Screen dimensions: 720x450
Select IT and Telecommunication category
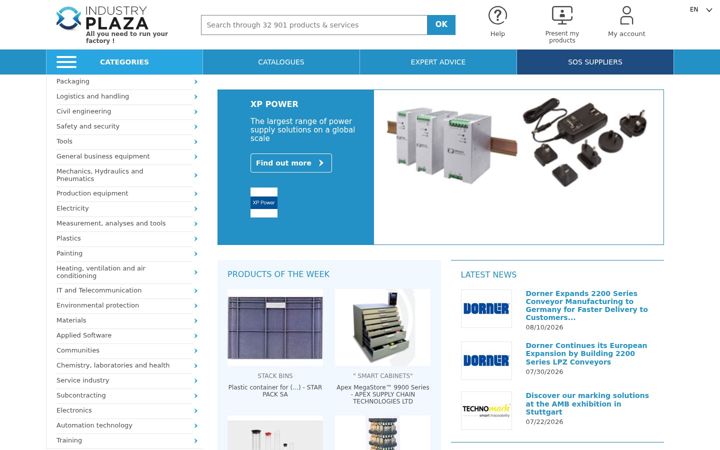pyautogui.click(x=99, y=290)
